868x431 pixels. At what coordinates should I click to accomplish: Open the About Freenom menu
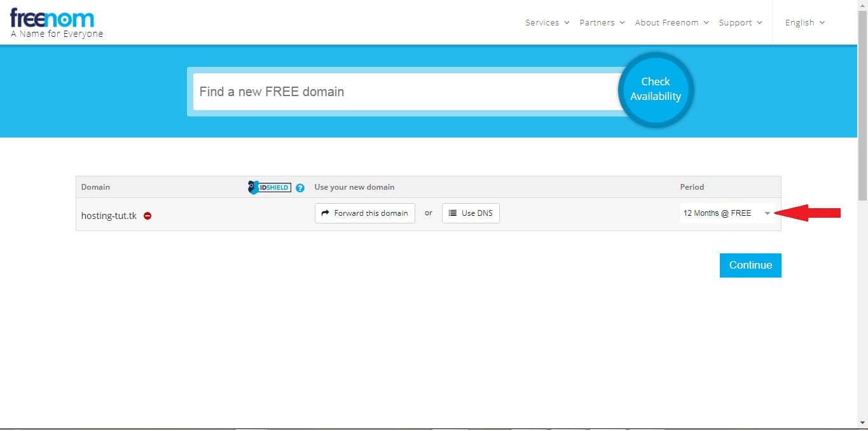point(672,22)
